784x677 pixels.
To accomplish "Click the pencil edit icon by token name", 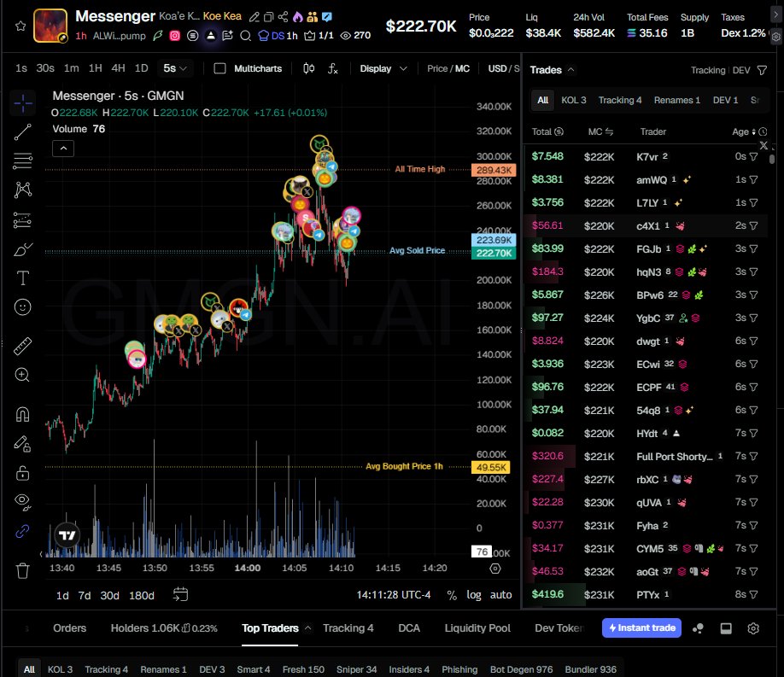I will [255, 17].
